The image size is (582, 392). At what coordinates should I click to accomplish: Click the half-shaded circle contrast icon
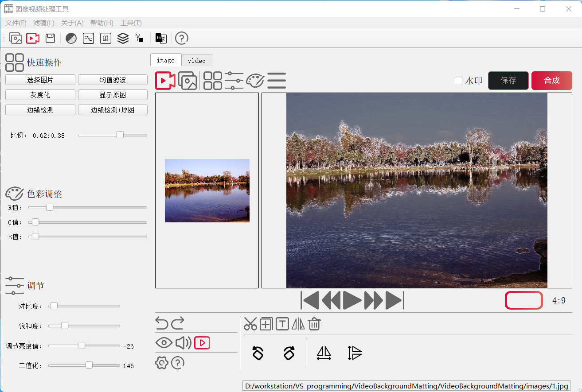coord(71,39)
